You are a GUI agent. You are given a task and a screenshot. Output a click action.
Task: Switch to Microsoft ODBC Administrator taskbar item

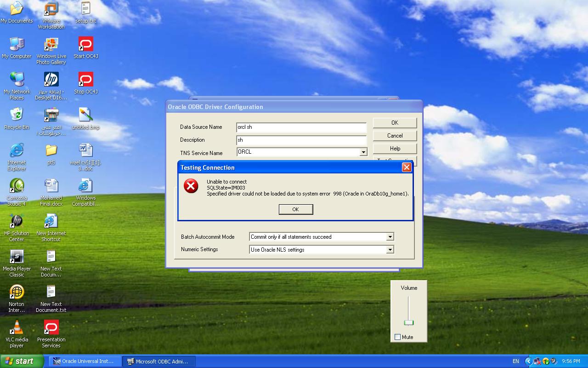pos(158,361)
